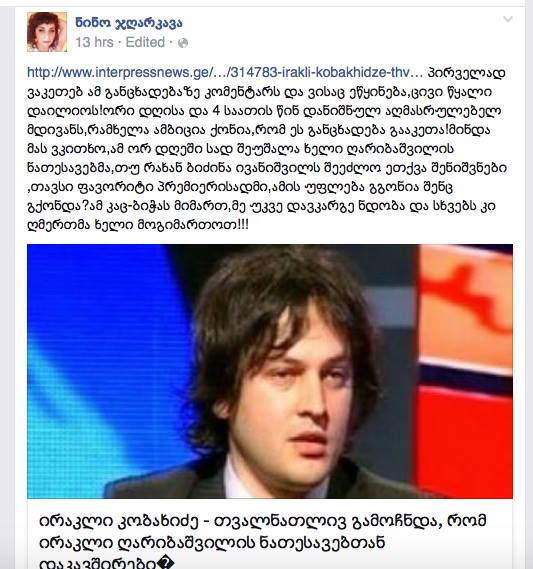Click the unknown-character glyph ending the headline

[166, 564]
